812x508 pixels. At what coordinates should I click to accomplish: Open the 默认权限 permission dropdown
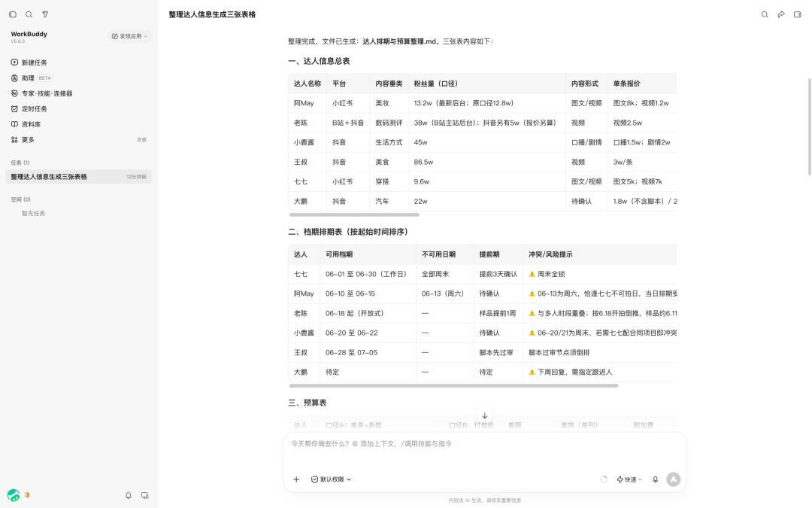click(331, 479)
